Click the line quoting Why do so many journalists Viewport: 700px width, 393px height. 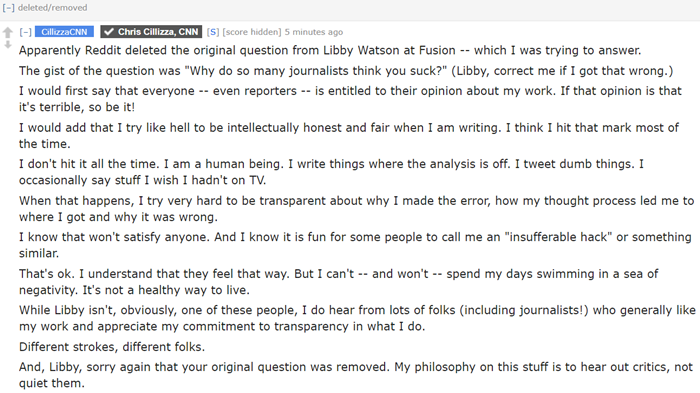pos(346,71)
